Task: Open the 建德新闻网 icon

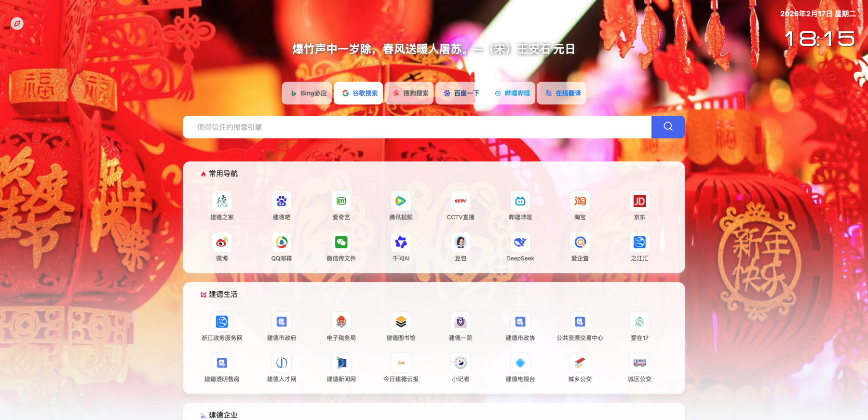Action: pos(341,363)
